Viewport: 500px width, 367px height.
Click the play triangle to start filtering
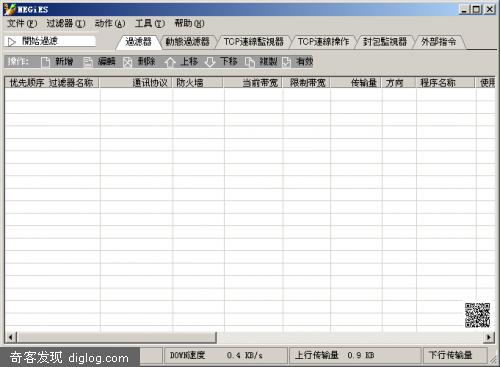click(12, 42)
